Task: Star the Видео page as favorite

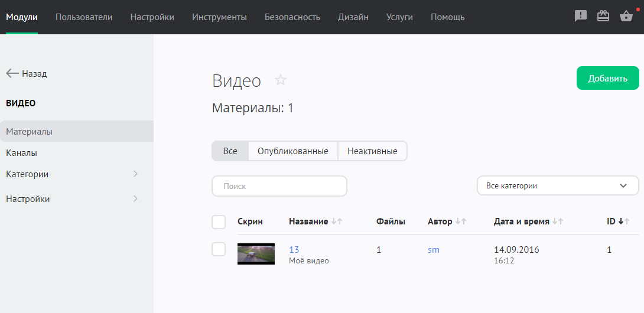Action: coord(281,80)
